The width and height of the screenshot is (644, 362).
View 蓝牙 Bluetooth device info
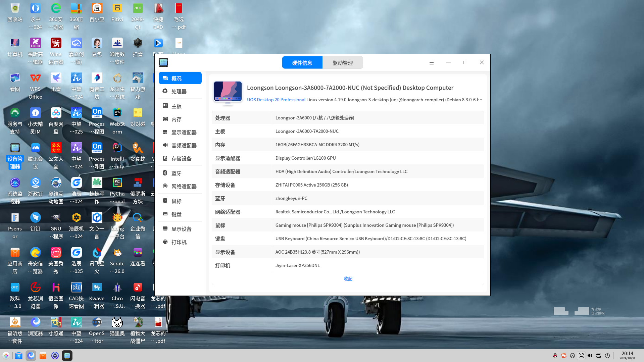(177, 173)
